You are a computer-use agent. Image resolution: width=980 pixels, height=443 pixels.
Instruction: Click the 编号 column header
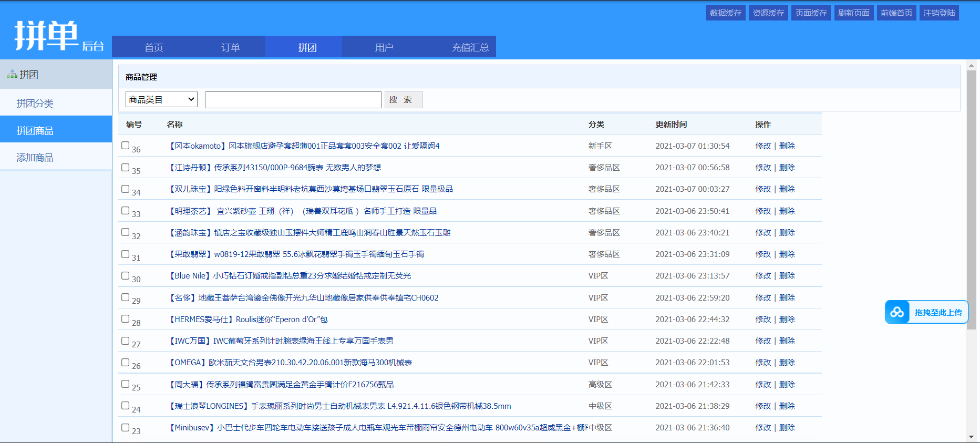(x=134, y=124)
